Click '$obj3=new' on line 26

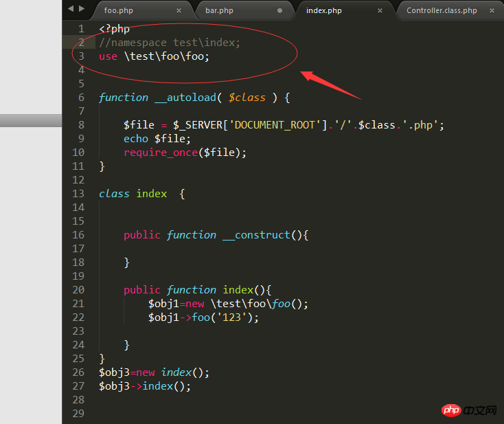point(126,372)
